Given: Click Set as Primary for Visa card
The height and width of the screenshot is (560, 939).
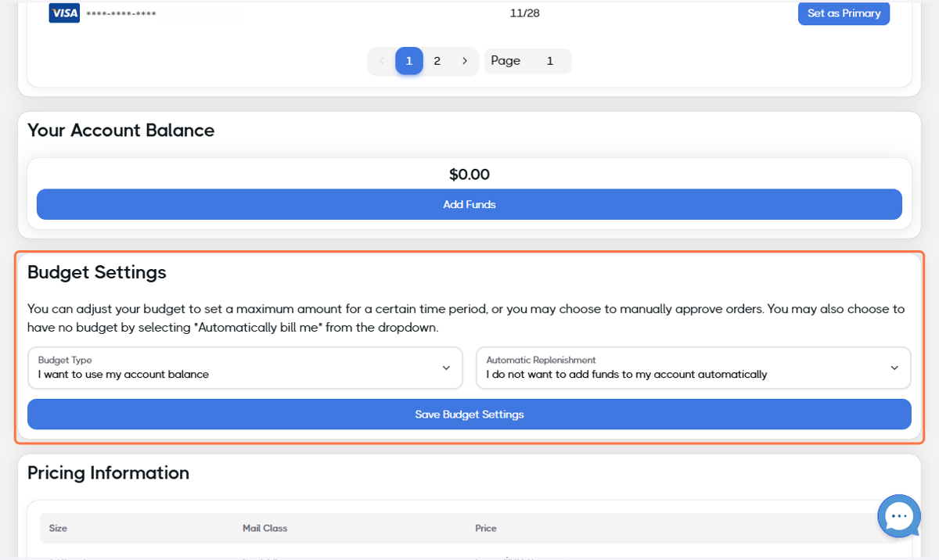Looking at the screenshot, I should click(844, 13).
